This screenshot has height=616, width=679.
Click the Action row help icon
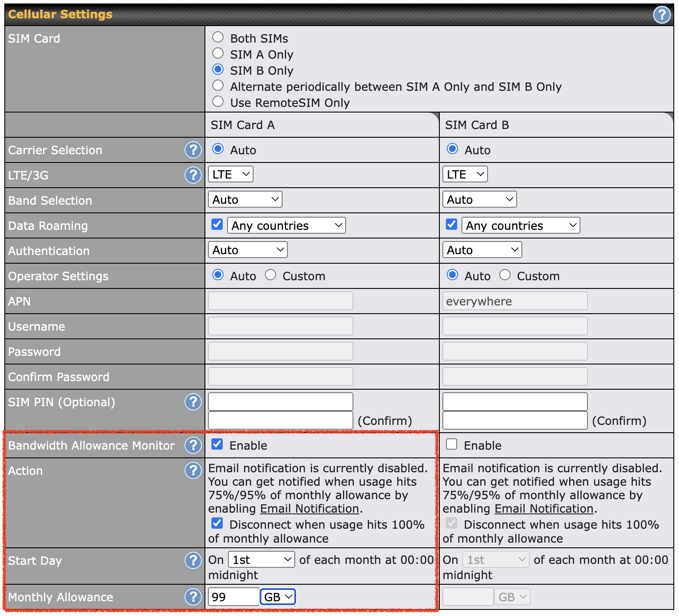click(193, 470)
